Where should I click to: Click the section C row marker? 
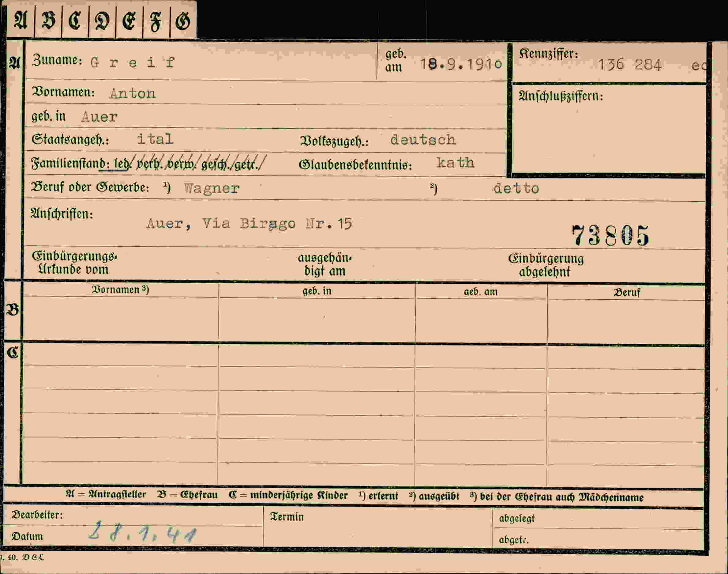click(x=13, y=353)
